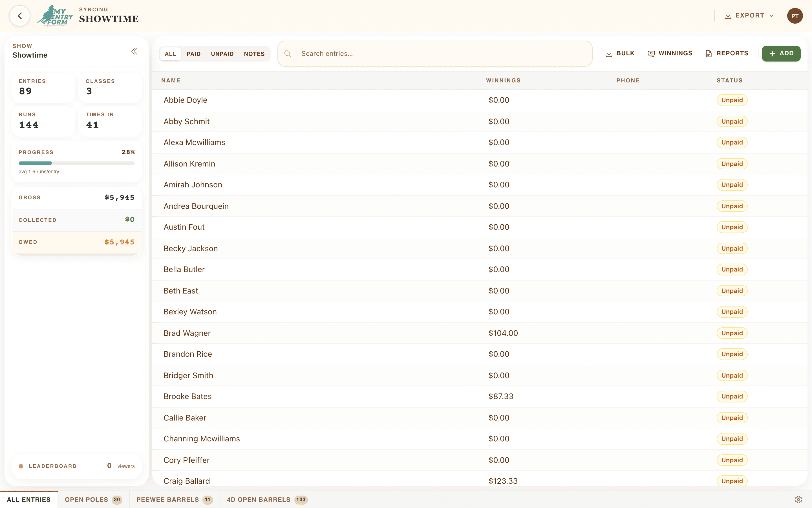This screenshot has height=508, width=812.
Task: Open the Winnings panel
Action: pyautogui.click(x=670, y=53)
